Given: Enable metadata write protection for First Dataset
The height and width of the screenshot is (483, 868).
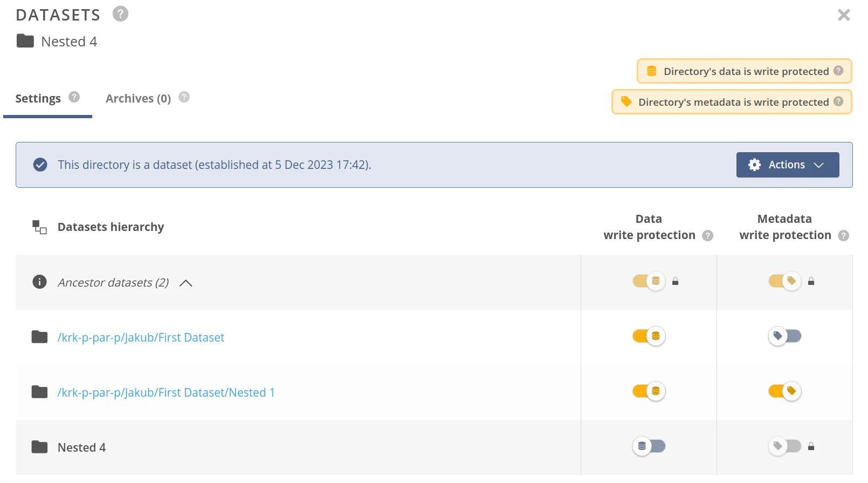Looking at the screenshot, I should [x=784, y=336].
